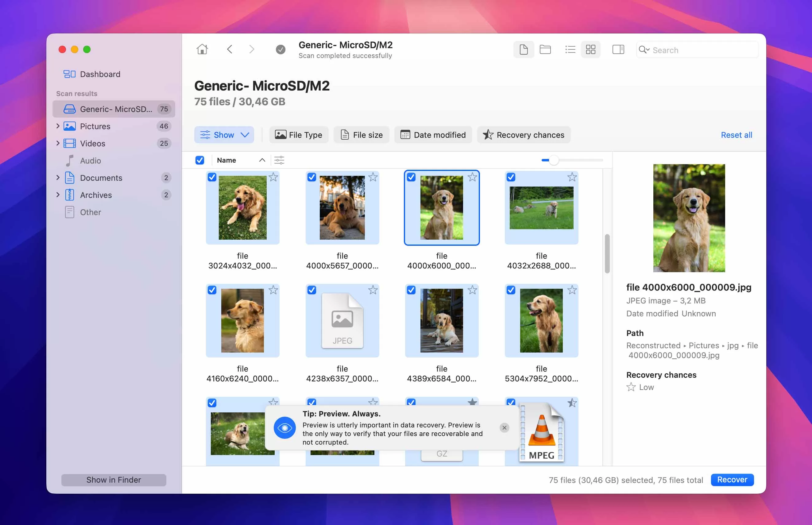Open the File Type filter
The width and height of the screenshot is (812, 525).
(299, 135)
